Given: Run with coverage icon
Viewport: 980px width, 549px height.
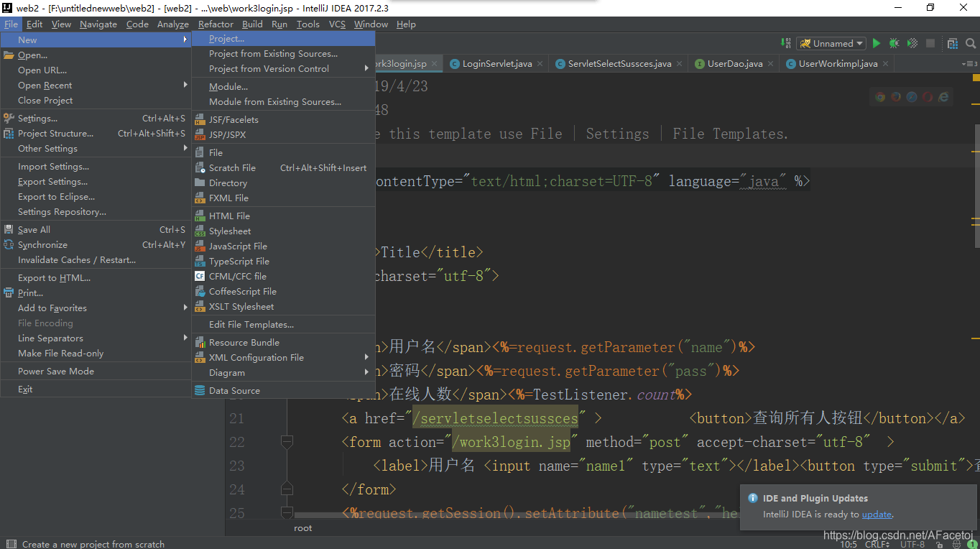Looking at the screenshot, I should pos(912,44).
